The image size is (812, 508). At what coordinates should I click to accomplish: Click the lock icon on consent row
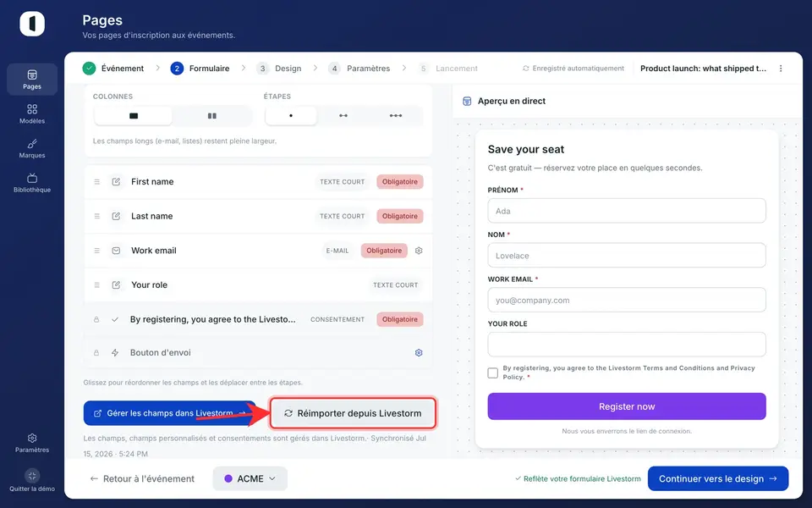(x=96, y=319)
